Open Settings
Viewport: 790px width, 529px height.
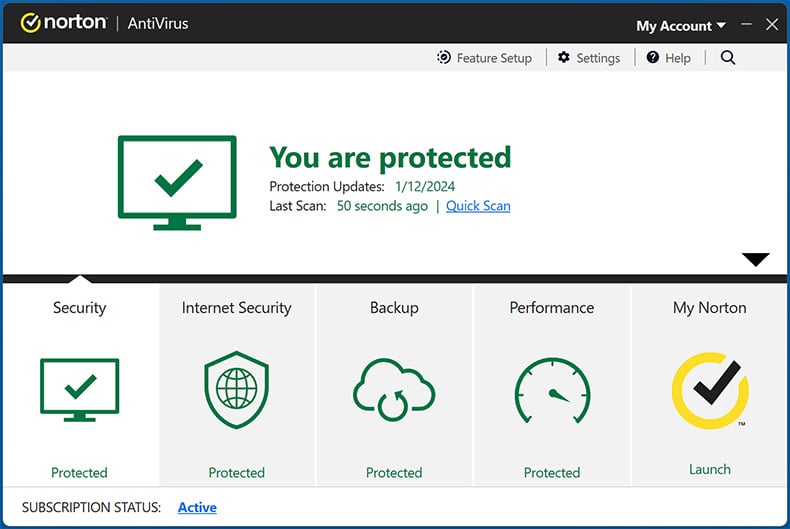[589, 58]
